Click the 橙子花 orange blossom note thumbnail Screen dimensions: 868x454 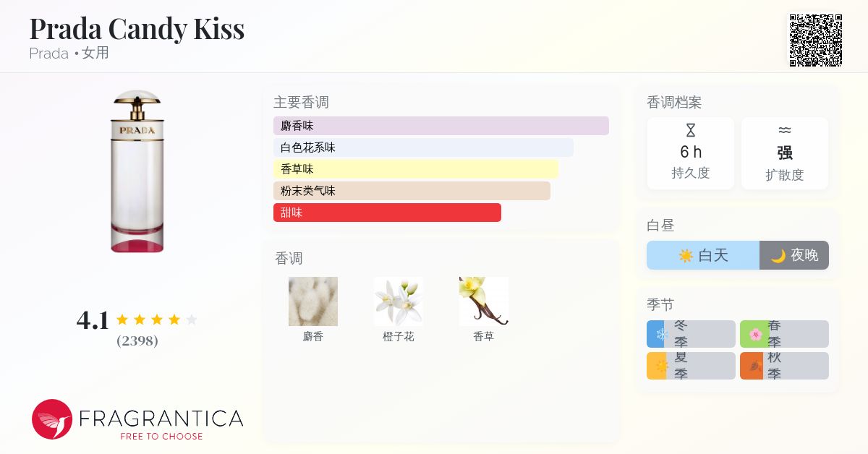tap(399, 301)
